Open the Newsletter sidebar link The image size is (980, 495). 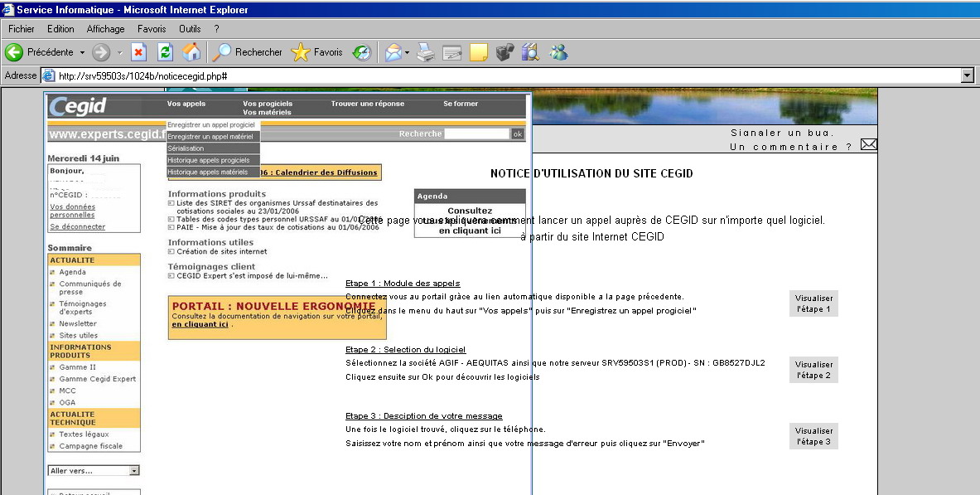pyautogui.click(x=78, y=323)
